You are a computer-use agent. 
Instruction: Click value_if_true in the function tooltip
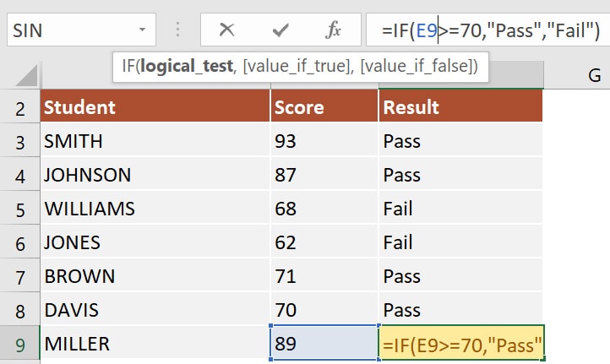pos(292,66)
